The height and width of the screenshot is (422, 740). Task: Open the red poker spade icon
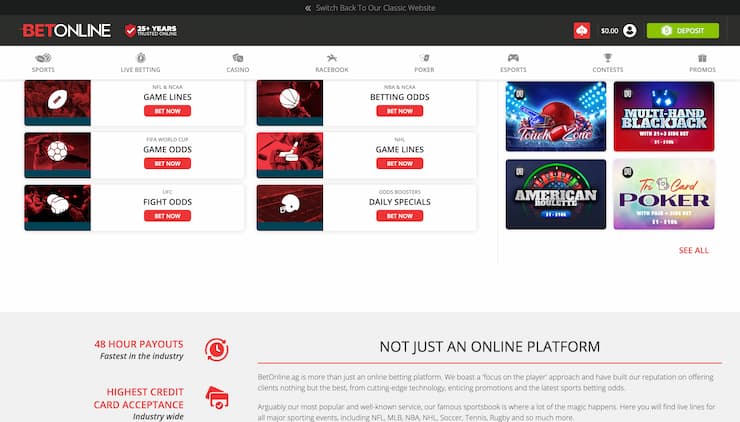(581, 31)
